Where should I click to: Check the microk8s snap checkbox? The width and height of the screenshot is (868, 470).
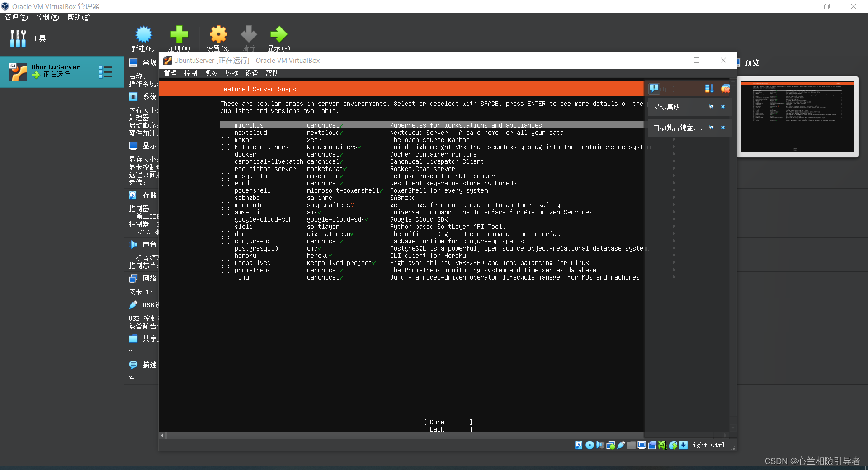tap(226, 125)
